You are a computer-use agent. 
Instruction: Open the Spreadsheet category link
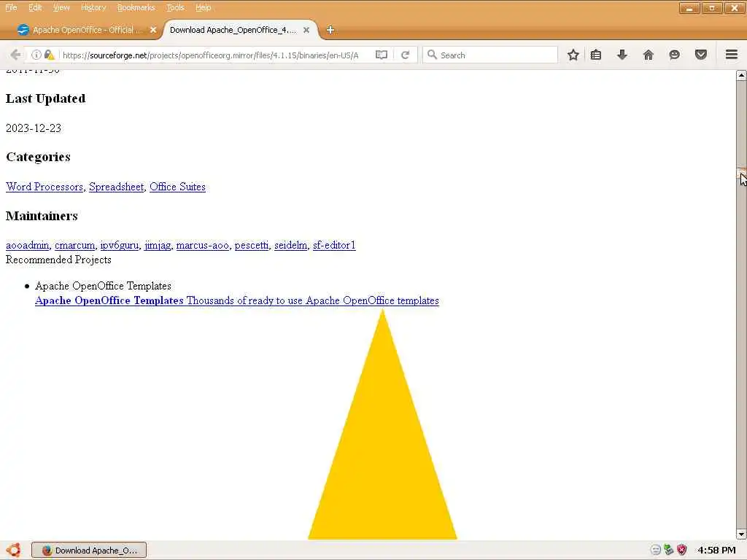[x=116, y=187]
